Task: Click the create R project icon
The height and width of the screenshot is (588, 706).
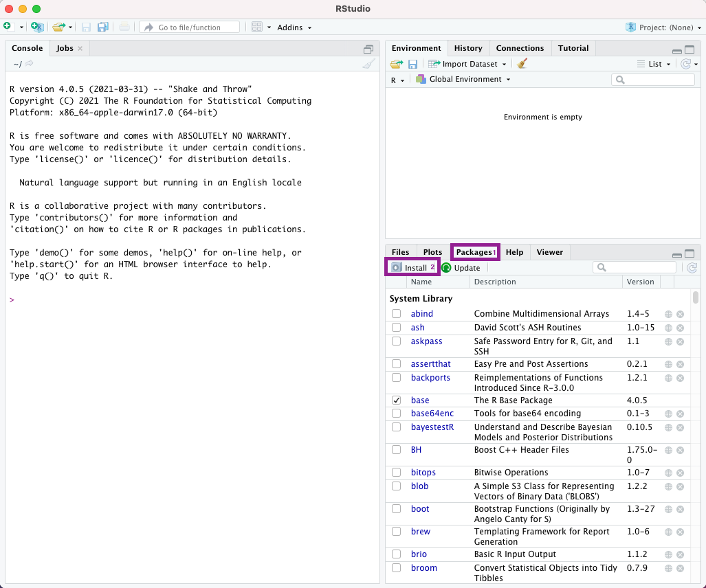Action: (x=37, y=27)
